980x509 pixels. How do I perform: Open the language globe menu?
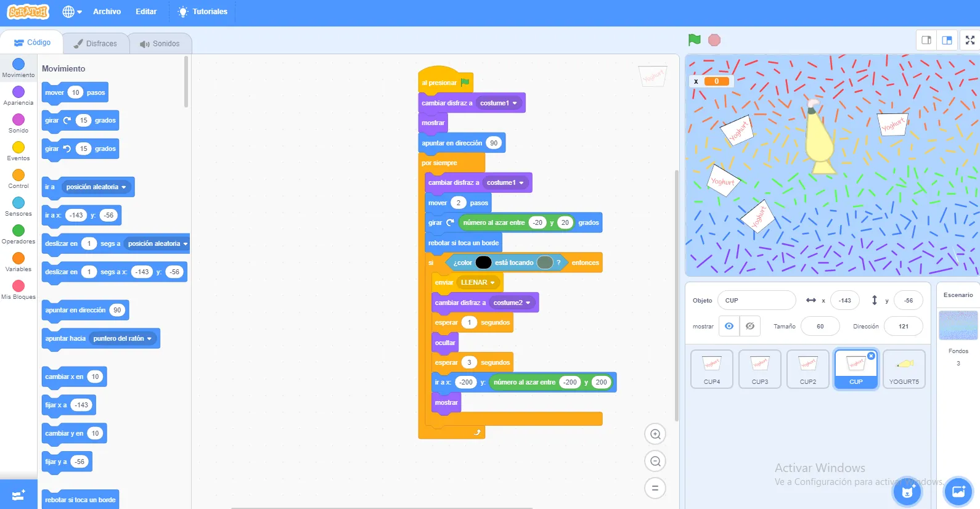(71, 12)
